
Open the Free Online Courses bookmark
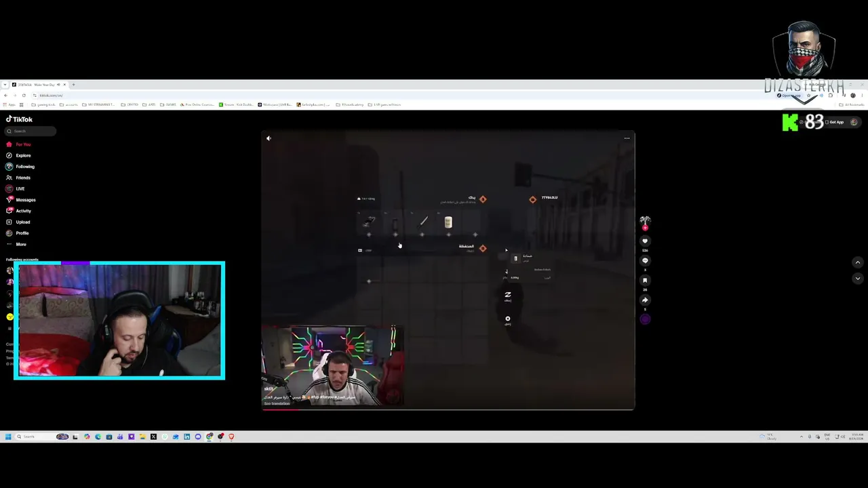pos(197,105)
